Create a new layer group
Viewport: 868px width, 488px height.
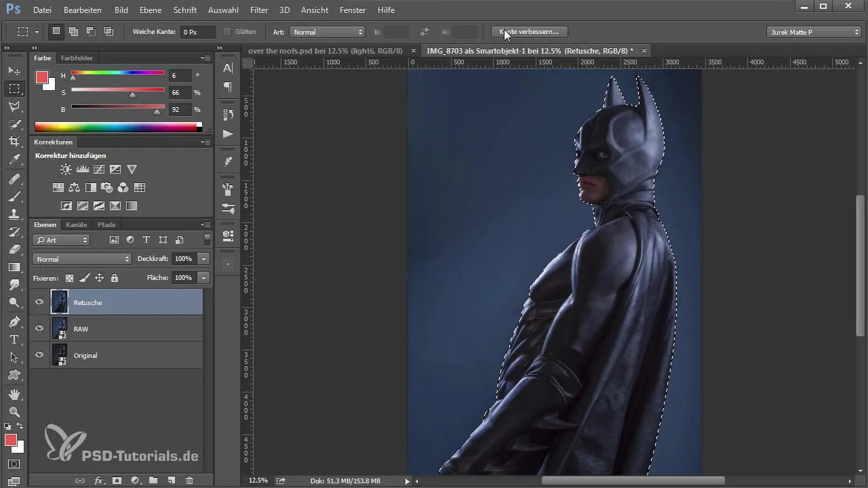(x=153, y=481)
